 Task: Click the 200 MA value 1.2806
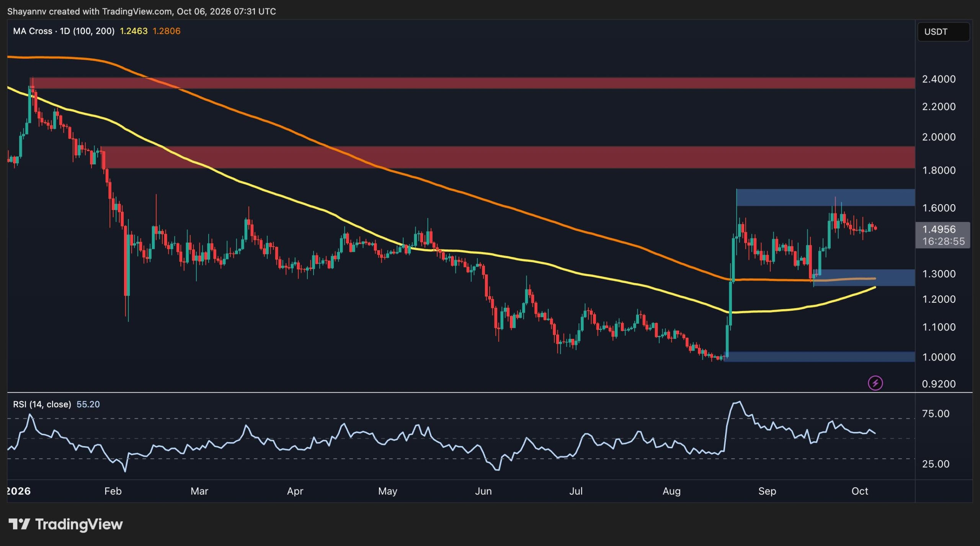pyautogui.click(x=167, y=31)
